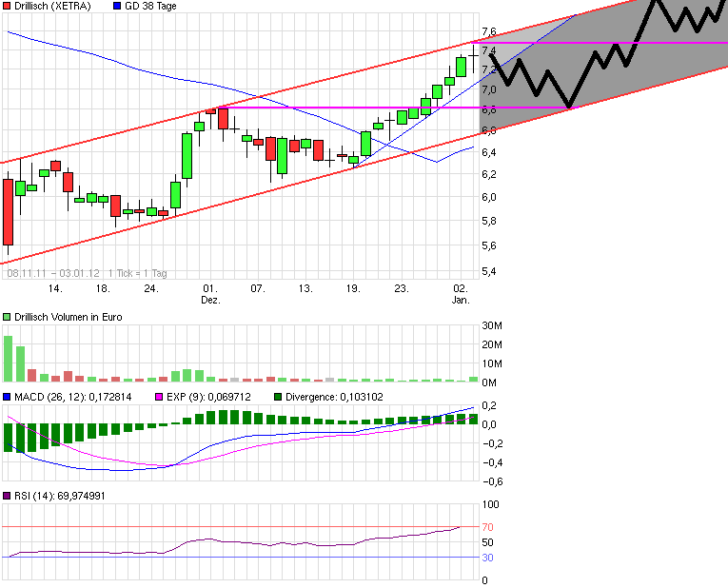Viewport: 728px width, 588px height.
Task: Click the −0,6 MACD axis label
Action: [493, 481]
